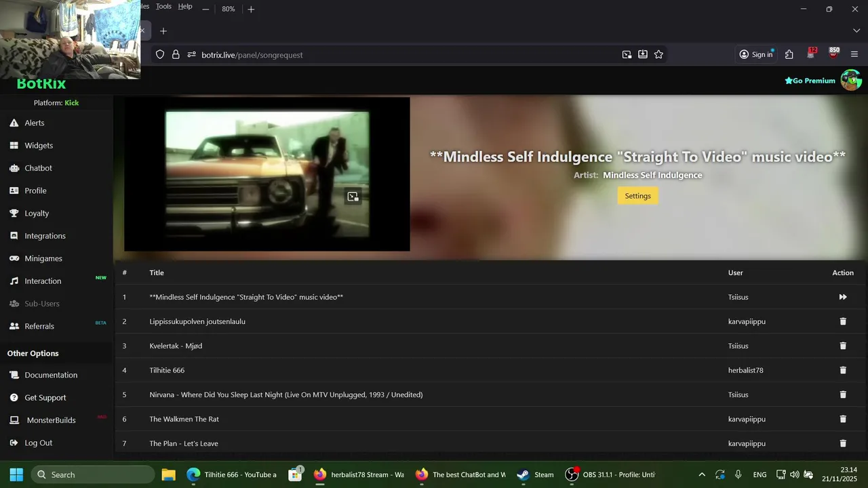Click the shield tracking protection icon
Screen dimensions: 868x488
160,54
